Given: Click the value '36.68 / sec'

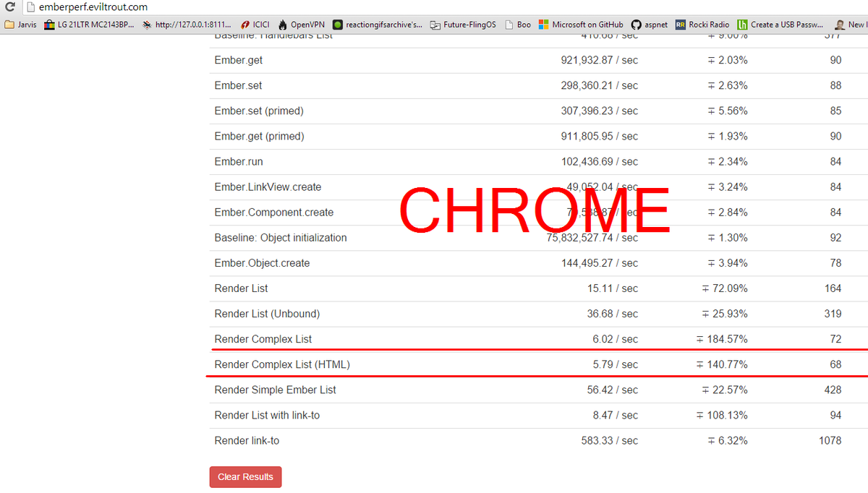Looking at the screenshot, I should click(x=613, y=314).
